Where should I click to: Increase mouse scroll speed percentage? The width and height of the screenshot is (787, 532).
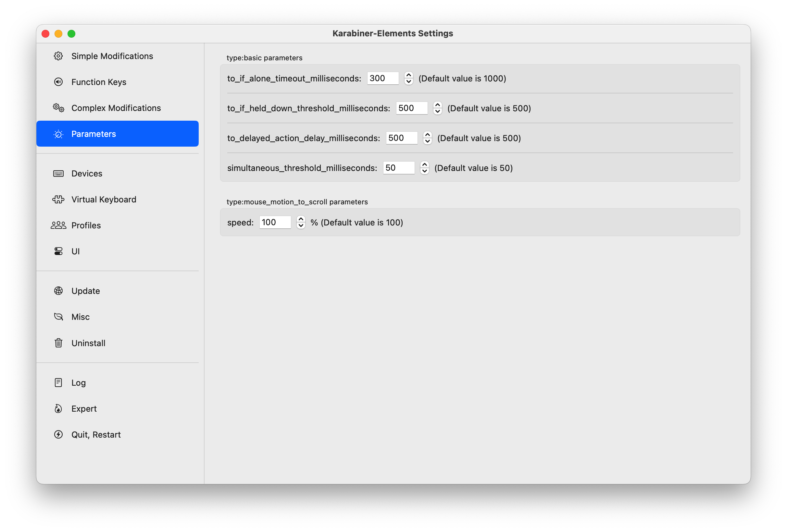click(301, 219)
